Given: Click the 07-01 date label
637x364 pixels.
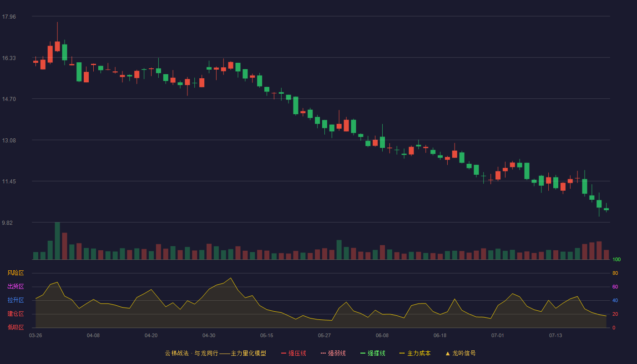Looking at the screenshot, I should (498, 335).
